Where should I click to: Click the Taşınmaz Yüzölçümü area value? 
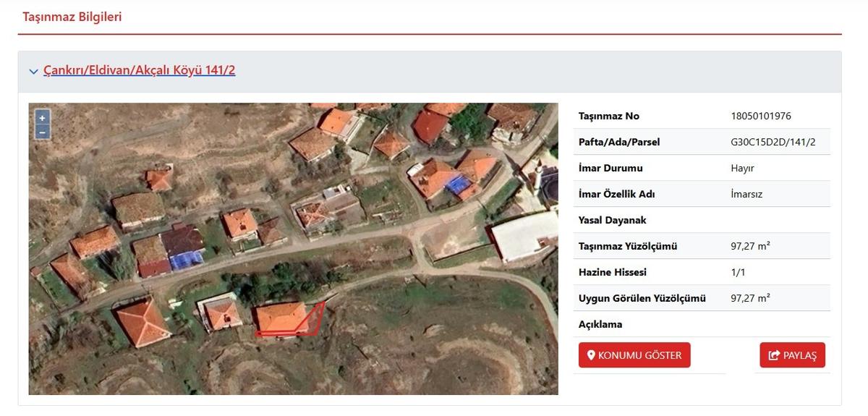pos(750,246)
